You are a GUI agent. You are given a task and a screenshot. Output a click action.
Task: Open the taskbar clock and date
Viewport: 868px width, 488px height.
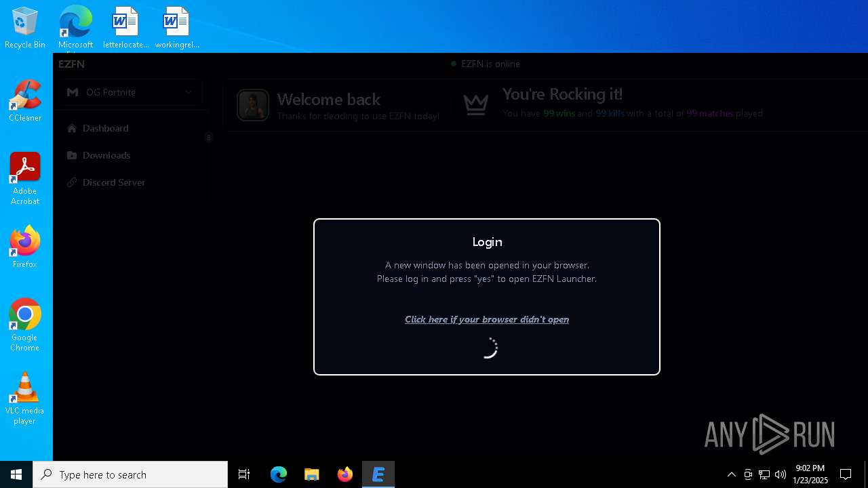810,474
